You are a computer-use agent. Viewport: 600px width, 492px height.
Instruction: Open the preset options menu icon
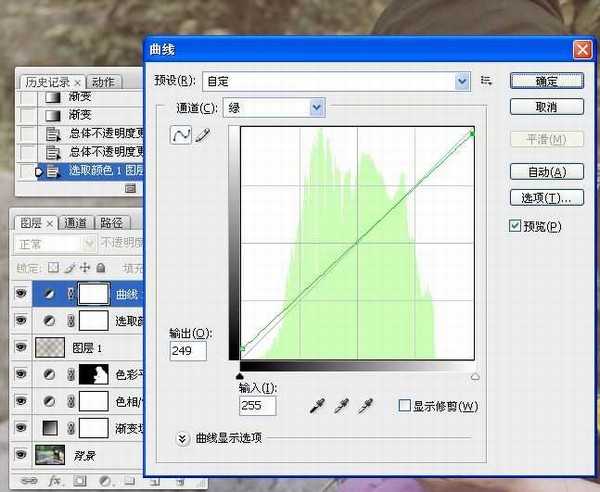pyautogui.click(x=487, y=81)
